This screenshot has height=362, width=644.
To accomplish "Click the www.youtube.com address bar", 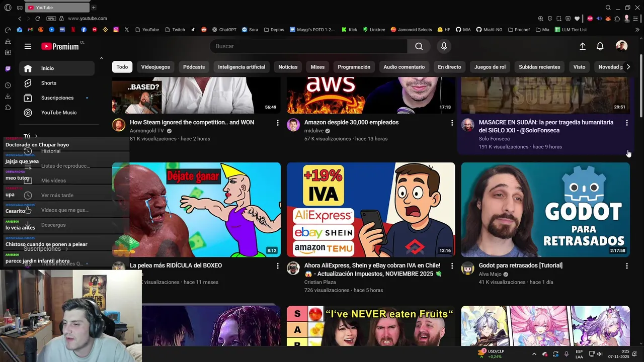I will [87, 19].
